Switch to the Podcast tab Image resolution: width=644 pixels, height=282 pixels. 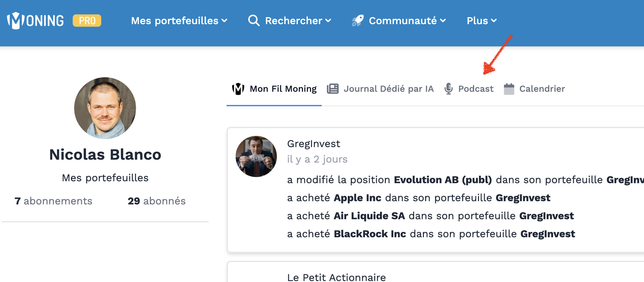469,89
